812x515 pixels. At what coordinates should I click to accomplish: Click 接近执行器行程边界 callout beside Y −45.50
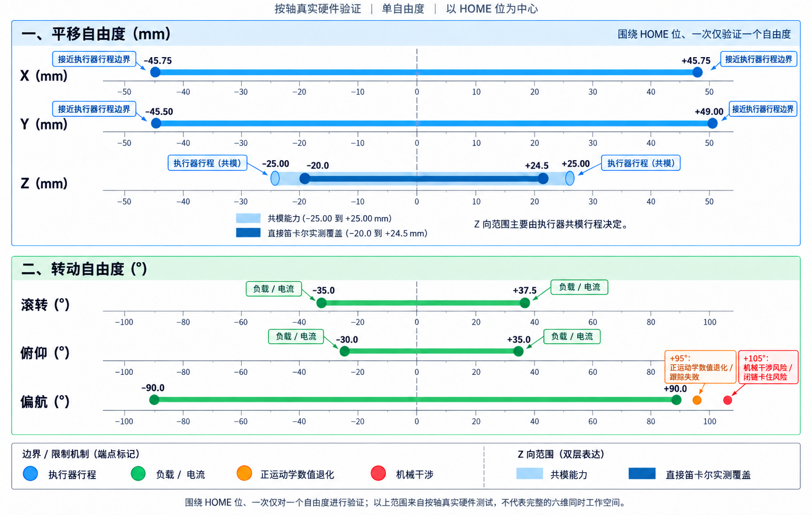click(94, 109)
